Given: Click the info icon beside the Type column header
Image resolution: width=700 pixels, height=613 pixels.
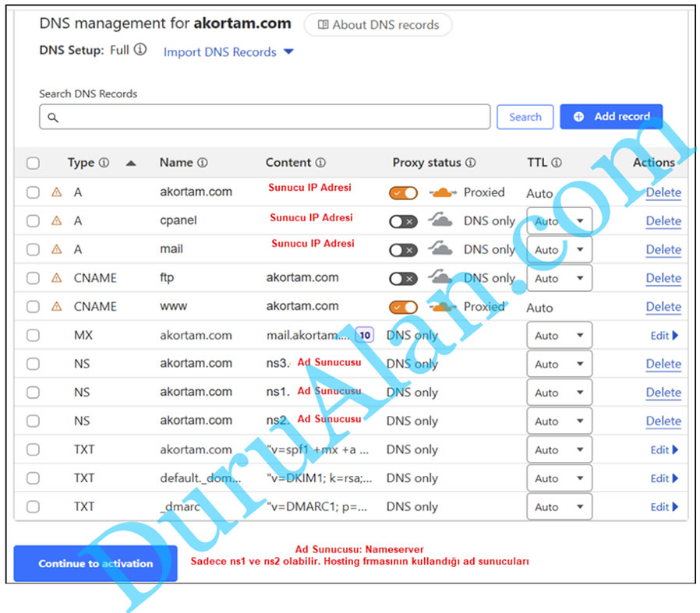Looking at the screenshot, I should [x=104, y=163].
